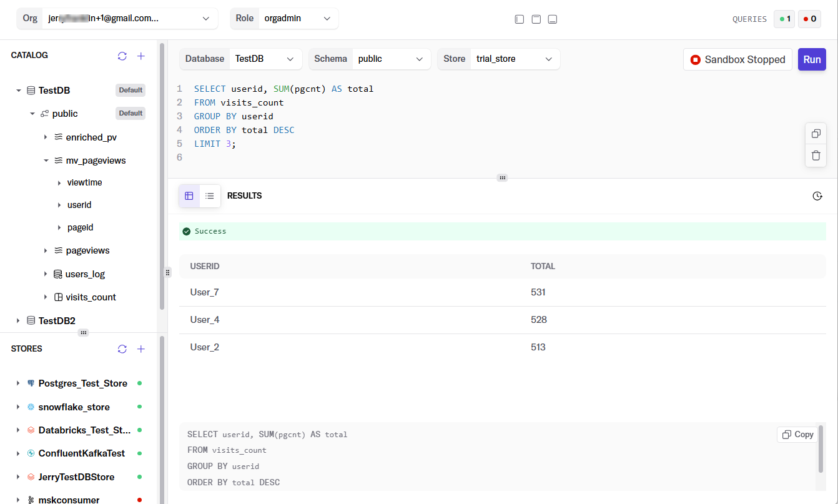Select the visits_count table in catalog
Screen dimensions: 838x504
[91, 297]
